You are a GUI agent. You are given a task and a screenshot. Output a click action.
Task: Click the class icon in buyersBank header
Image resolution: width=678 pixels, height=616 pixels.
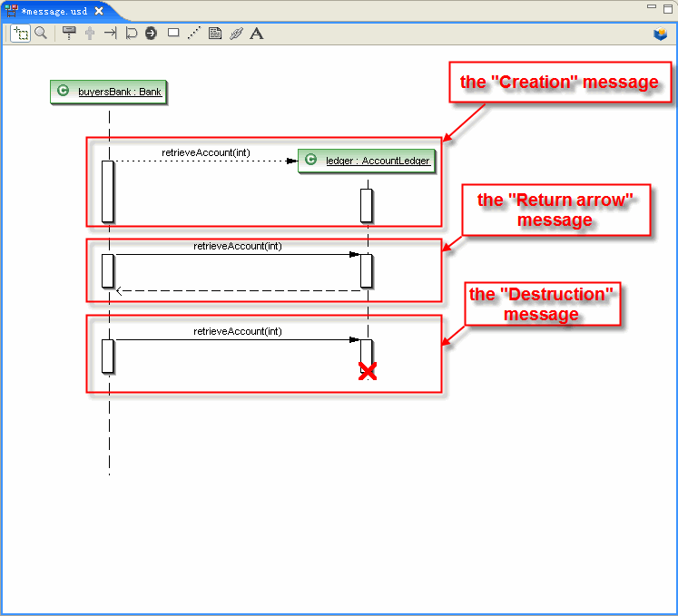(64, 91)
